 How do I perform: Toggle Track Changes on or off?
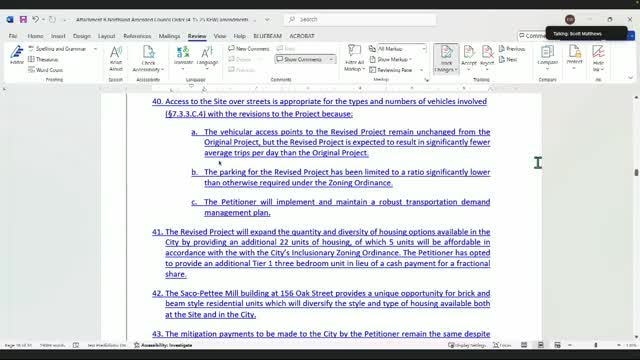click(446, 58)
